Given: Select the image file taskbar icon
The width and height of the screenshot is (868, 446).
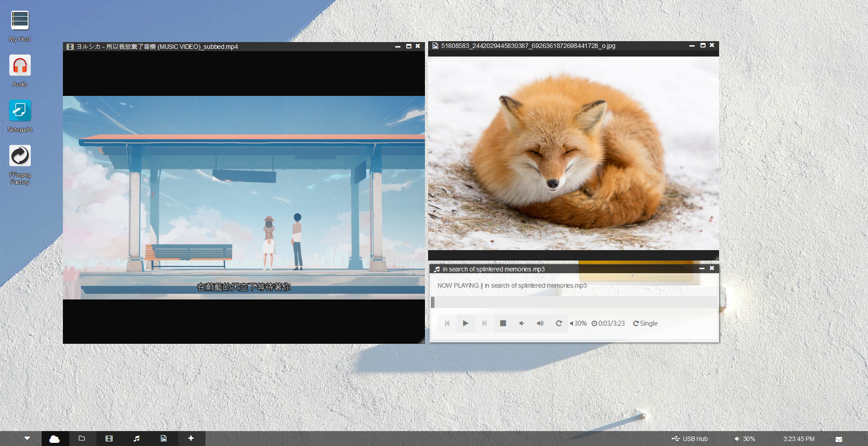Looking at the screenshot, I should point(164,438).
